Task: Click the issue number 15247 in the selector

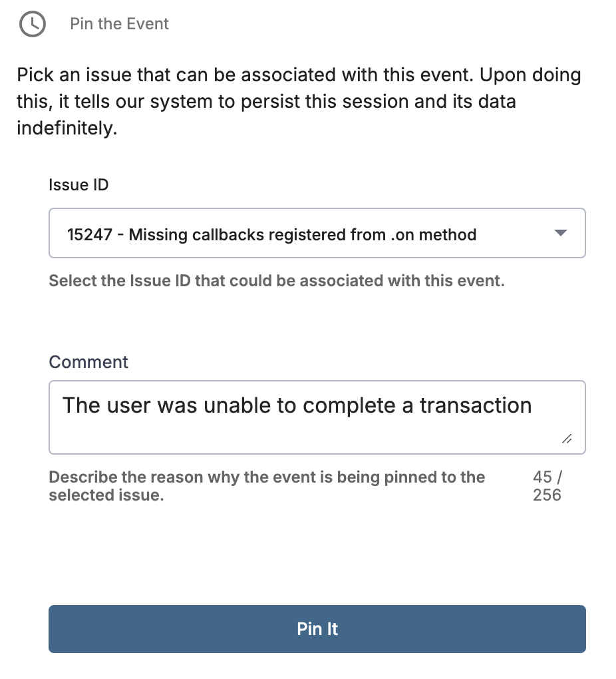Action: [90, 235]
